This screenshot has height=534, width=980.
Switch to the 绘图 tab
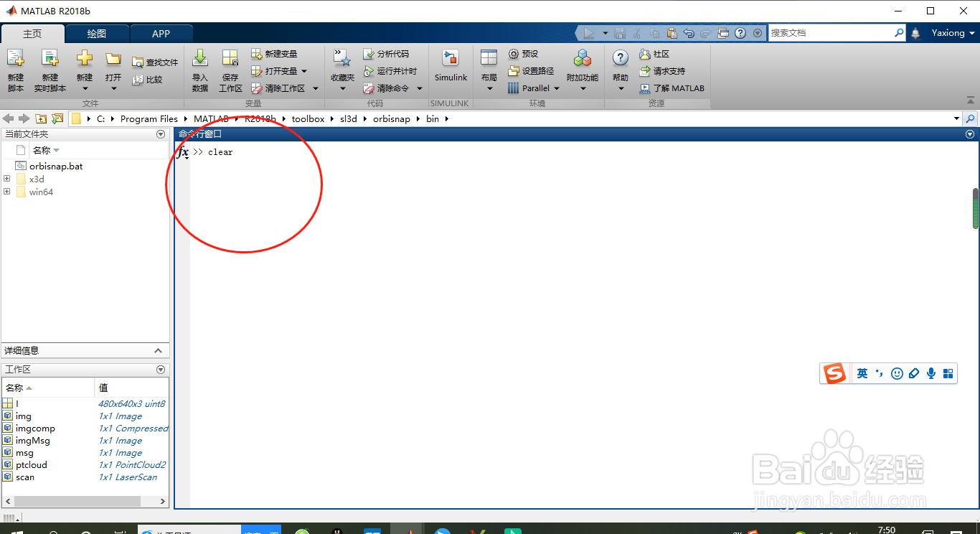[97, 34]
